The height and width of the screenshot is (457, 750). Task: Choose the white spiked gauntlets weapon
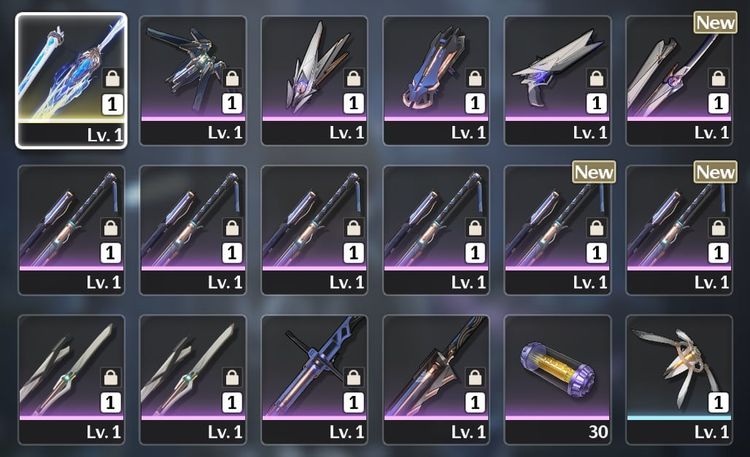pos(314,80)
